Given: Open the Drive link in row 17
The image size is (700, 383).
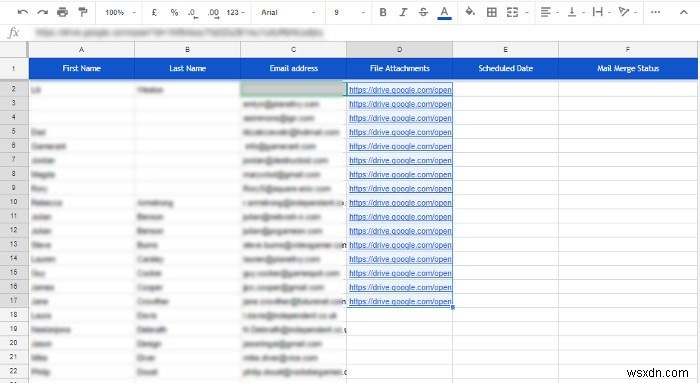Looking at the screenshot, I should click(400, 301).
